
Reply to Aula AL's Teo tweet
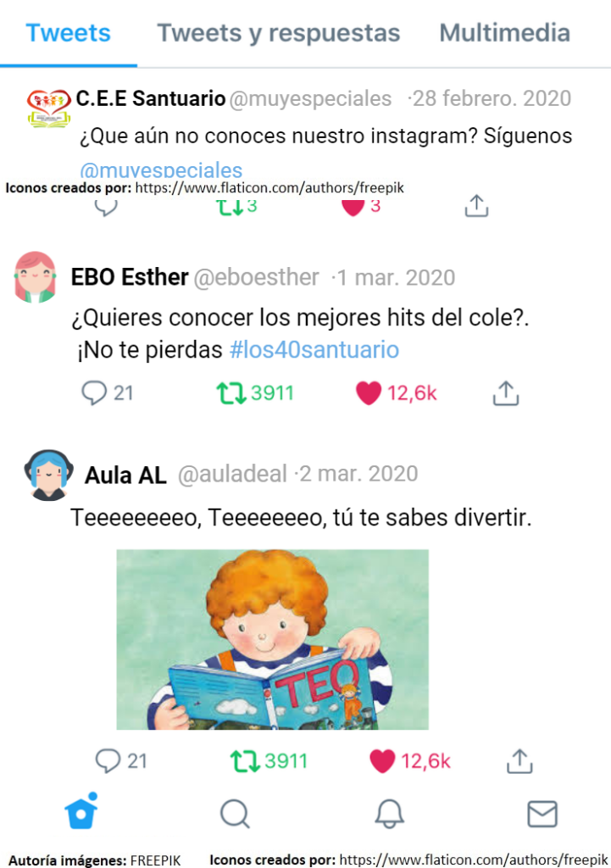108,760
